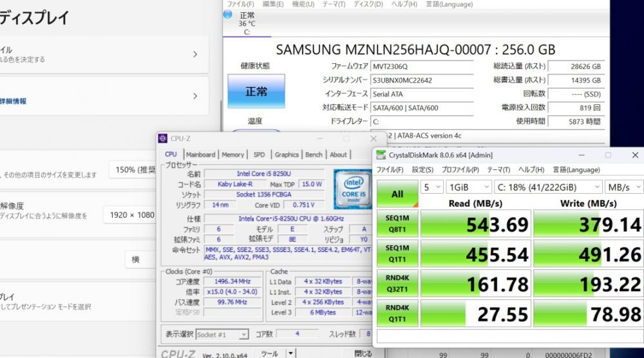The image size is (644, 358).
Task: Open 言語(Language) menu in CrystalDiskMark
Action: point(576,169)
